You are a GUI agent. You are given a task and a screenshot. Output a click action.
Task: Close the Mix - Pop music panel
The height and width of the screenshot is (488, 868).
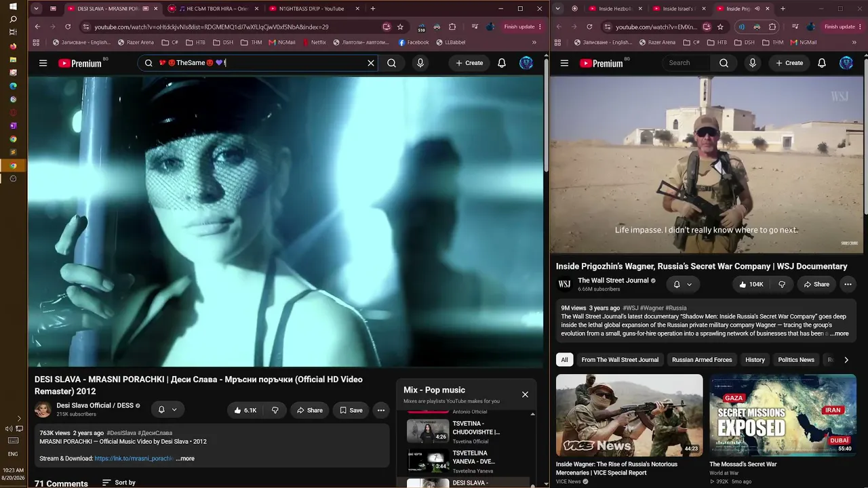(525, 394)
